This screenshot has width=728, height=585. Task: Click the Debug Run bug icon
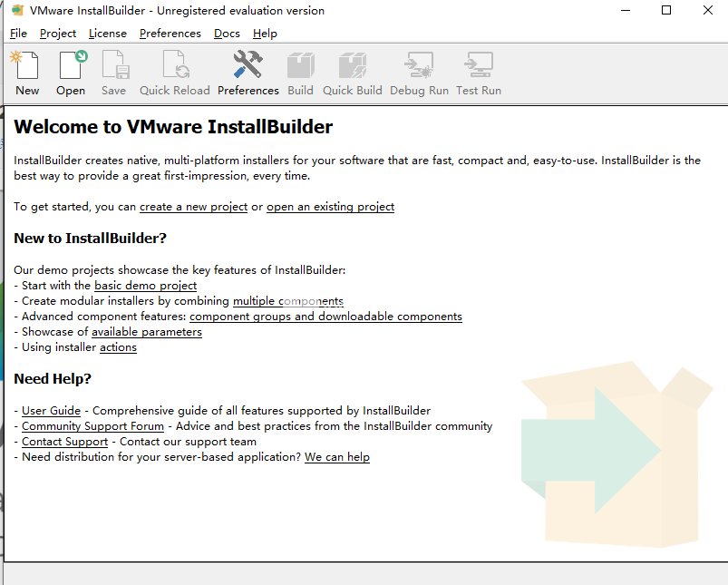[419, 65]
